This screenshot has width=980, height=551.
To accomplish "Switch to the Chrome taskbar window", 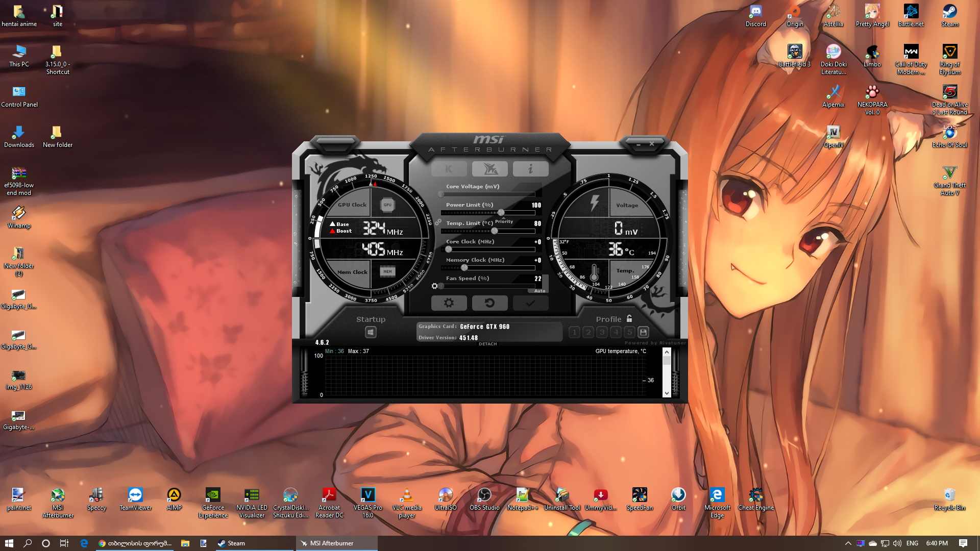I will (135, 543).
